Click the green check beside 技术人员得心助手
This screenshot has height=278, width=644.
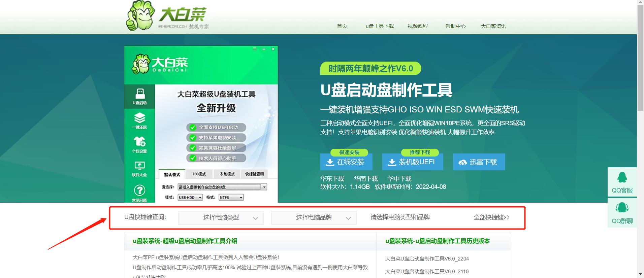[193, 158]
